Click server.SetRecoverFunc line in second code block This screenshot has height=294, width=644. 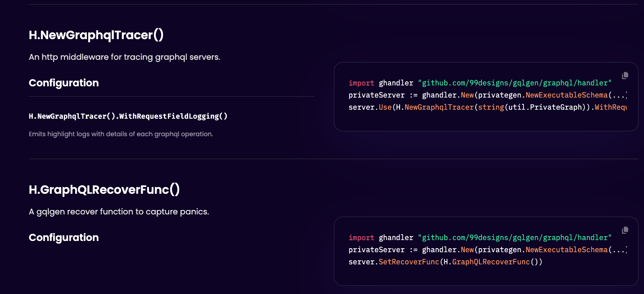click(446, 262)
